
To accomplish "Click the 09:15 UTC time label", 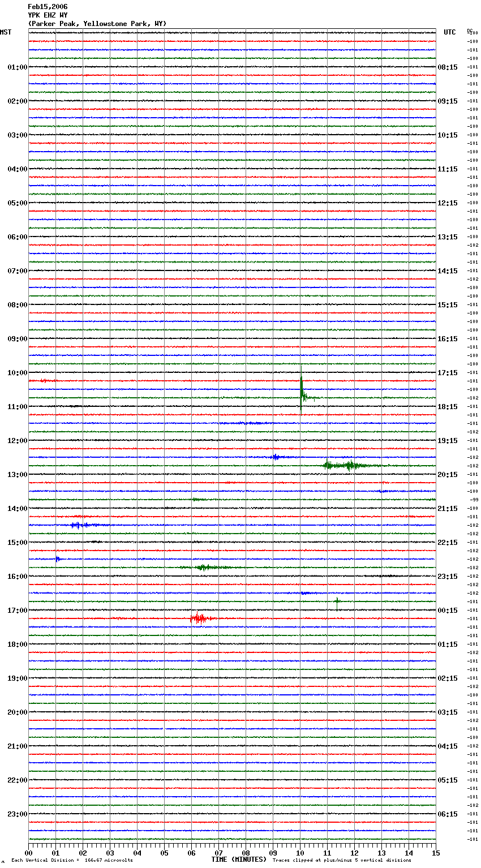I will pyautogui.click(x=448, y=101).
